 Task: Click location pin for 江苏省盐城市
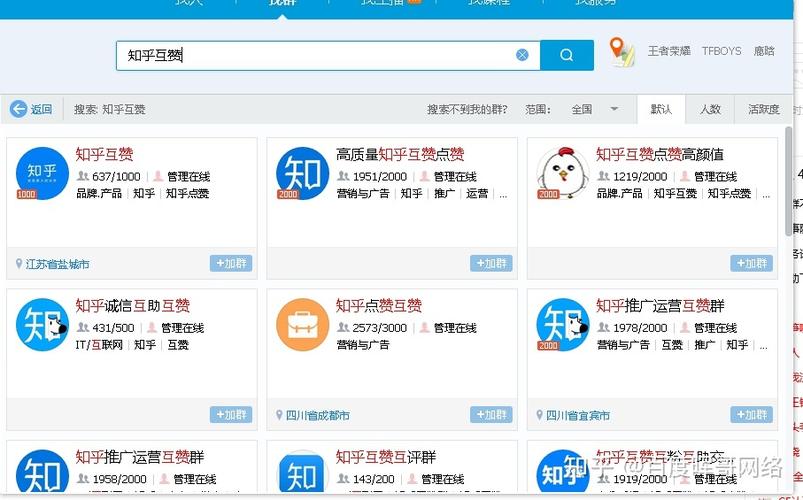[19, 264]
